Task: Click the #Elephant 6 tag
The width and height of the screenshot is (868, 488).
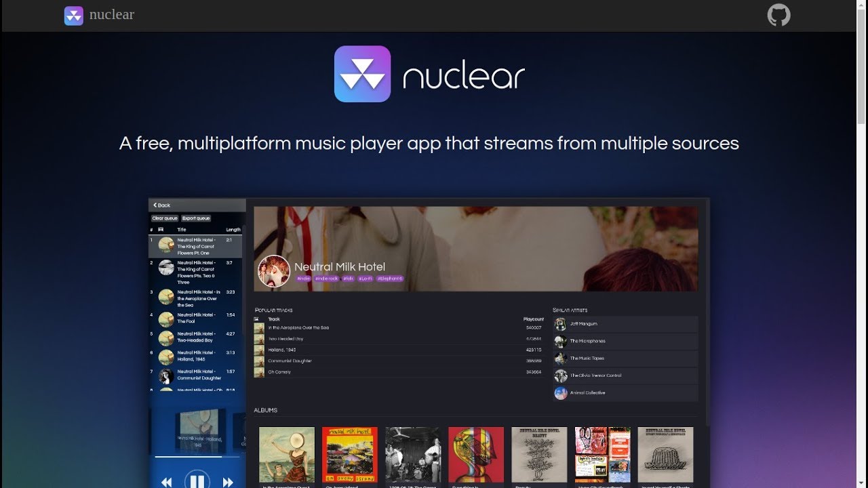Action: click(x=390, y=279)
